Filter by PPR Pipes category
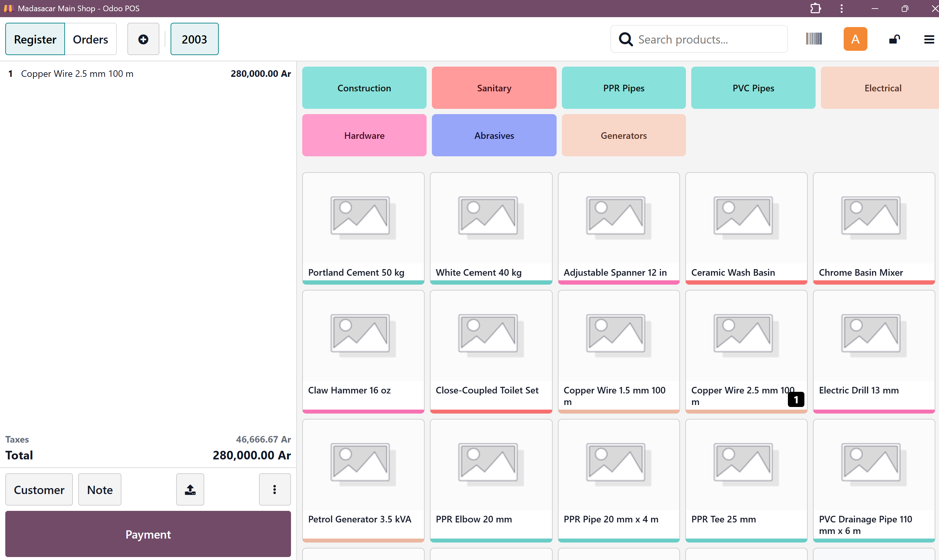 click(624, 88)
